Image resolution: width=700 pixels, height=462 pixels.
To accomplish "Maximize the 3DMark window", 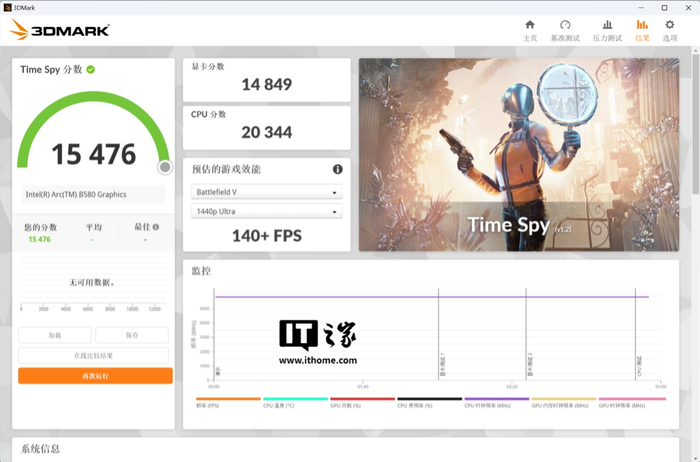I will (x=664, y=8).
